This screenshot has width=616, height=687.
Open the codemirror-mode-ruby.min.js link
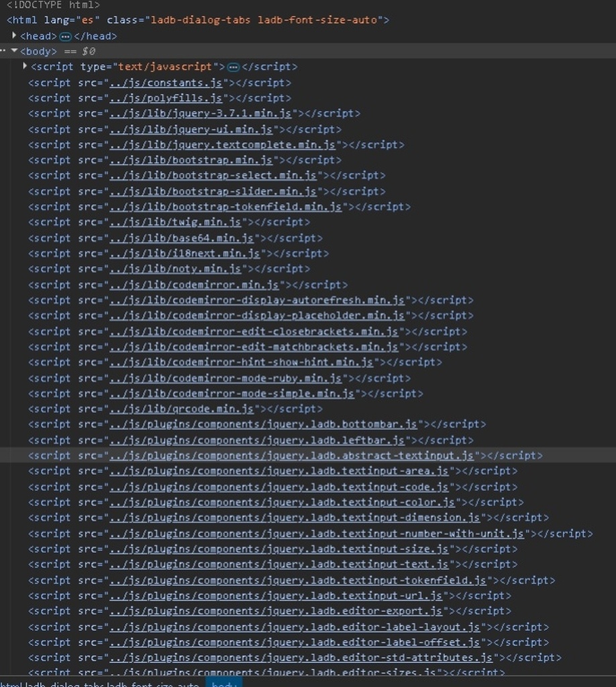[x=225, y=378]
